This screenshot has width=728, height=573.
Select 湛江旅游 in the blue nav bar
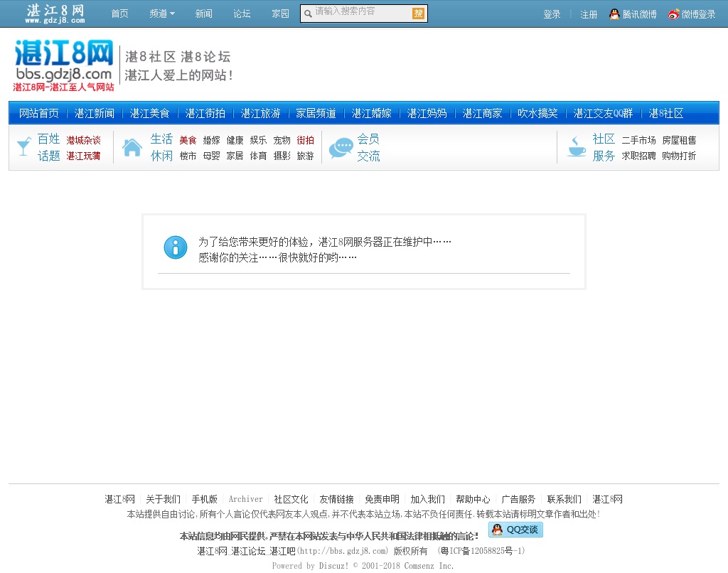coord(261,113)
